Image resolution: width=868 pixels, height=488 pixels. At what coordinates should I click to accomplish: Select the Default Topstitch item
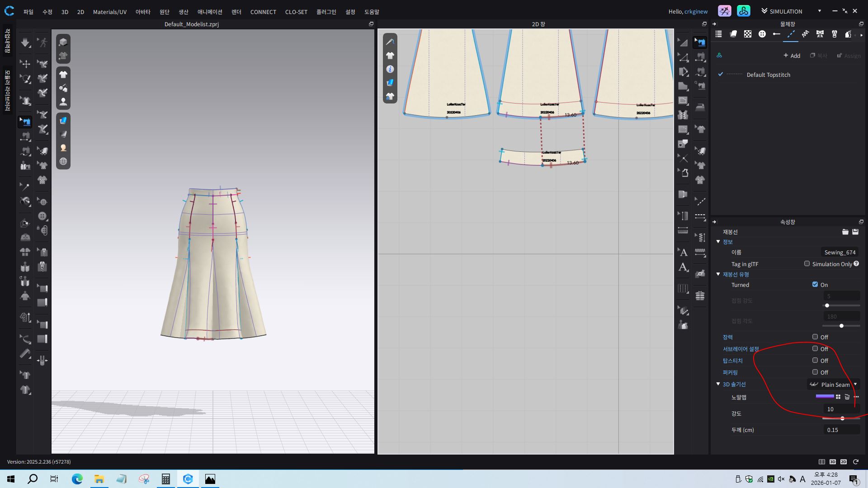coord(768,75)
